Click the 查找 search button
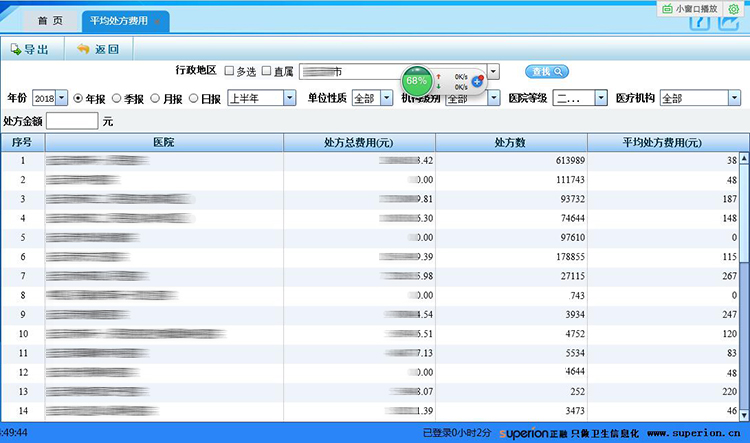This screenshot has height=443, width=750. (x=547, y=71)
